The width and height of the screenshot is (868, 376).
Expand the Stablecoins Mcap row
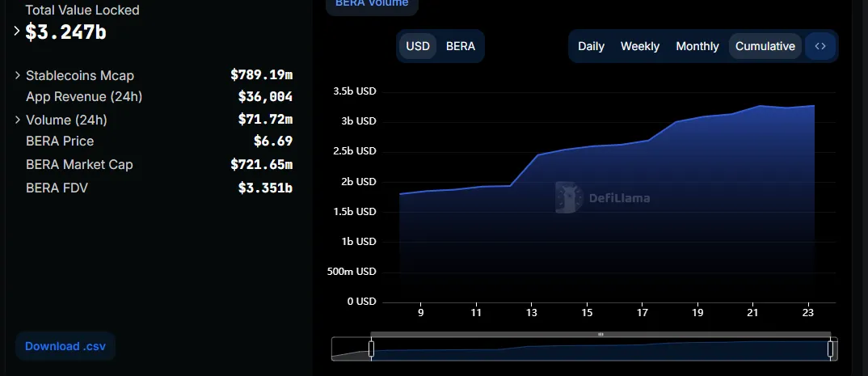(18, 75)
